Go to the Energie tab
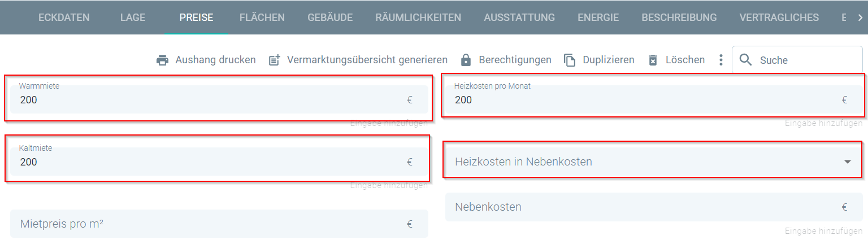 pyautogui.click(x=598, y=18)
